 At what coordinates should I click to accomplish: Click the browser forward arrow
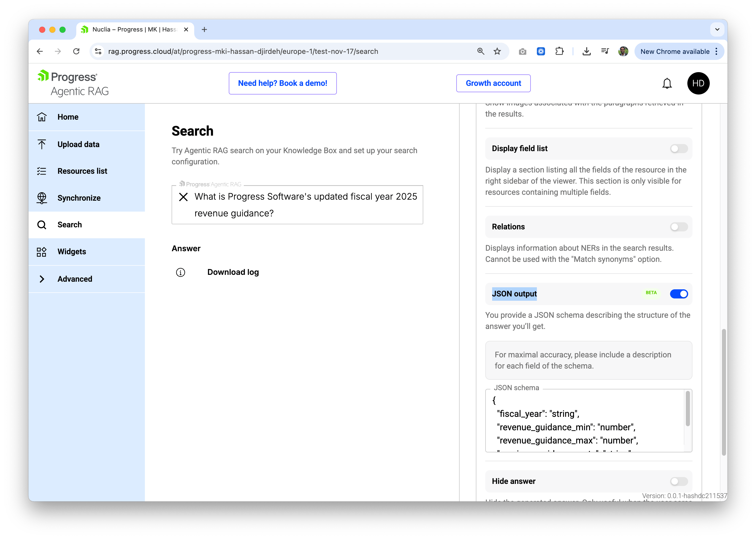(x=58, y=52)
